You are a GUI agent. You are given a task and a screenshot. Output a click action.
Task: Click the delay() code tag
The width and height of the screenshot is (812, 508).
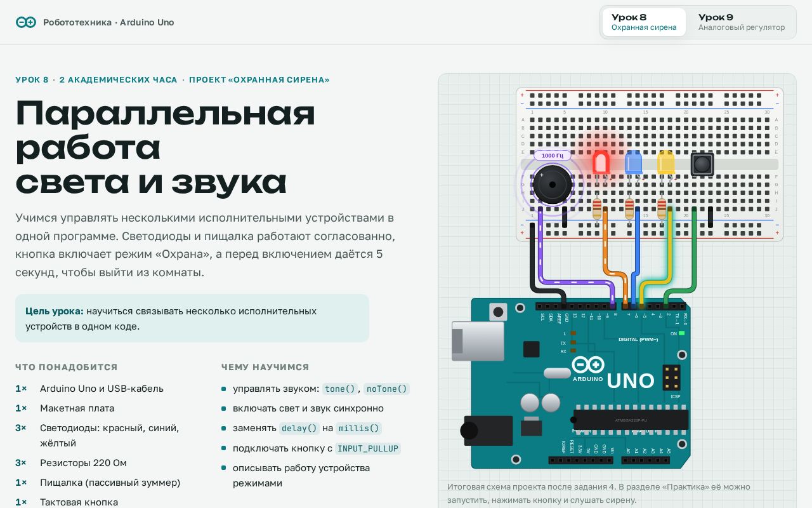(299, 428)
